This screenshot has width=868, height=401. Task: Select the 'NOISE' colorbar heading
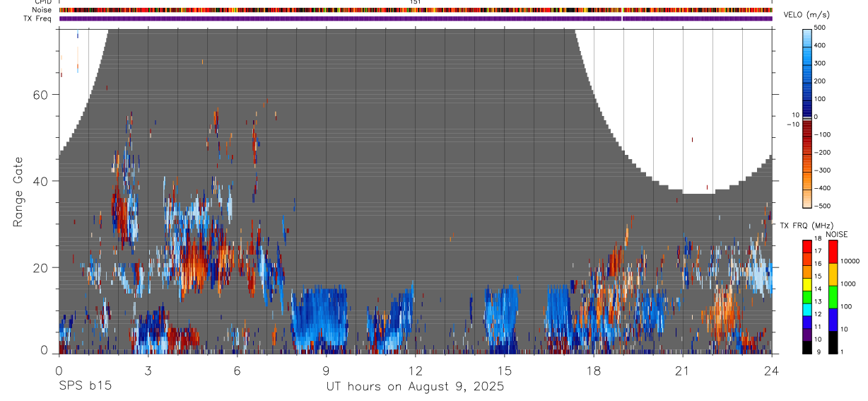point(835,235)
